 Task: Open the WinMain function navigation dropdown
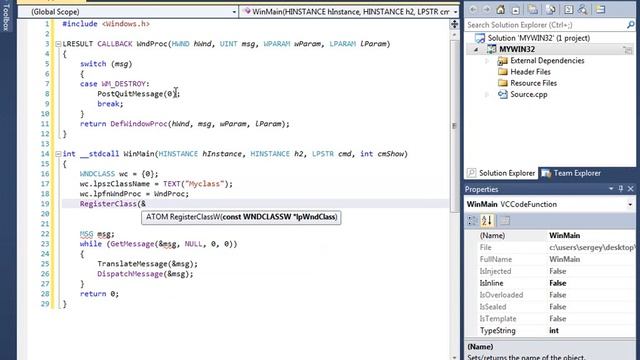click(455, 12)
